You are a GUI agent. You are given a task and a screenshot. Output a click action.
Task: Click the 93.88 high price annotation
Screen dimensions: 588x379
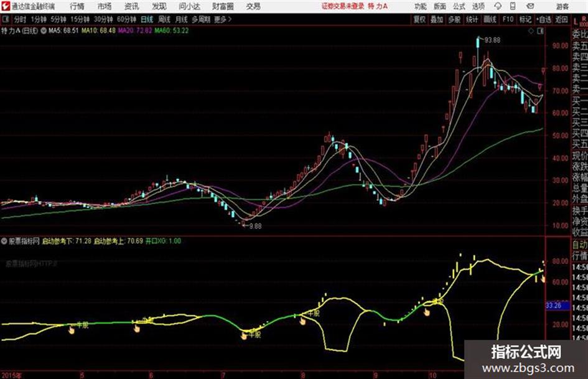coord(492,40)
